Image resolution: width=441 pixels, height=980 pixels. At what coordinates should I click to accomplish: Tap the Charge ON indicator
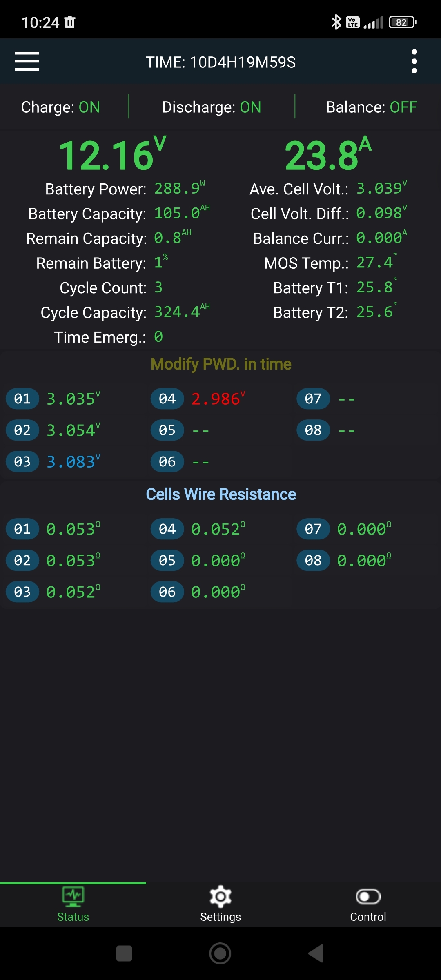60,107
